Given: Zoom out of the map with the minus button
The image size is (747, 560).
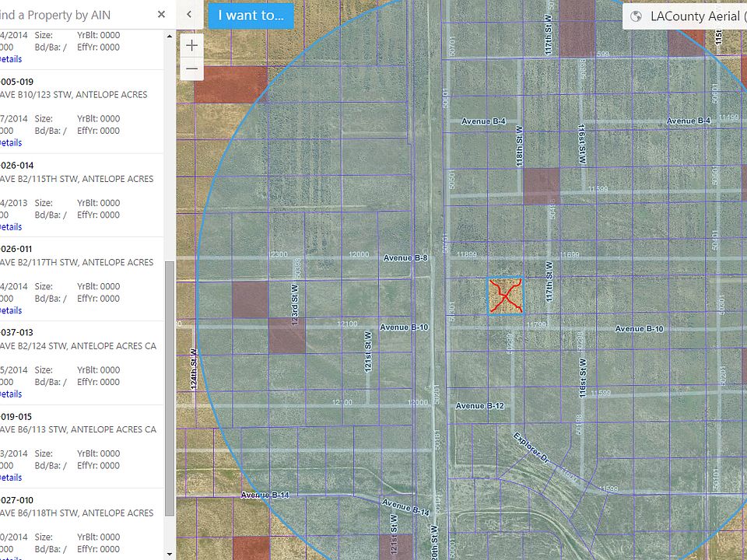Looking at the screenshot, I should [192, 69].
